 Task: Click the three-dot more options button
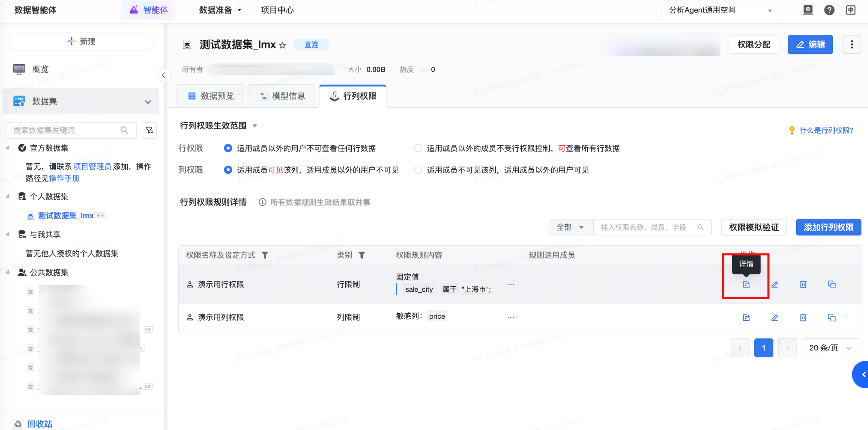tap(852, 44)
